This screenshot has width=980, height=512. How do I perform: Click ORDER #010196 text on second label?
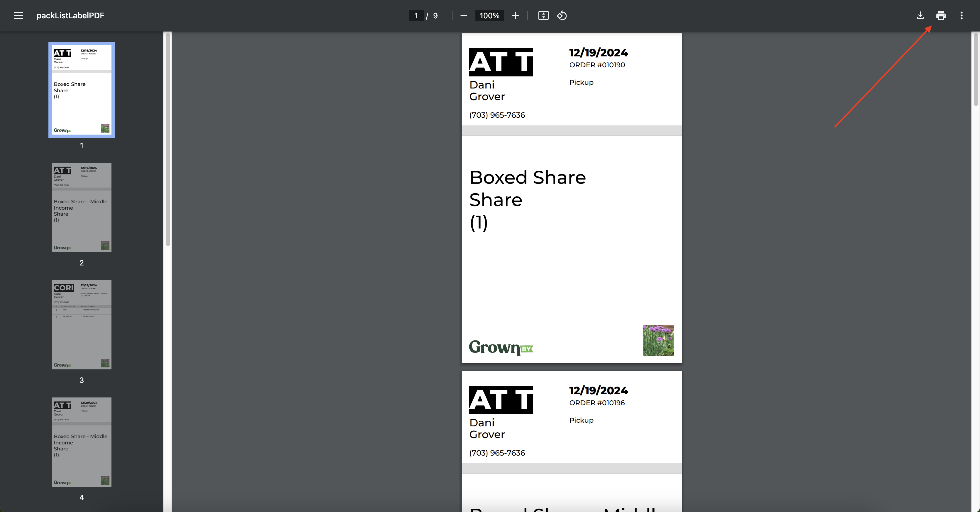597,403
